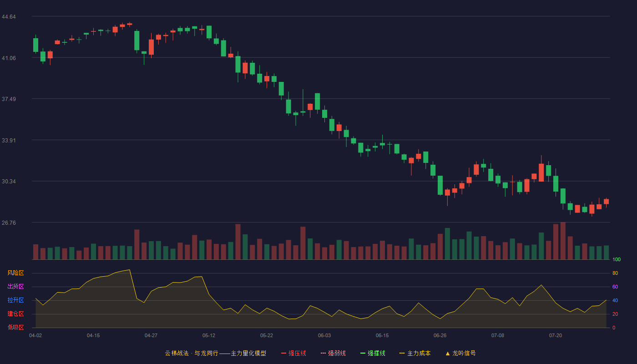Pick the 04-15 date on the time axis
Screen dimensions: 637x364
(93, 335)
